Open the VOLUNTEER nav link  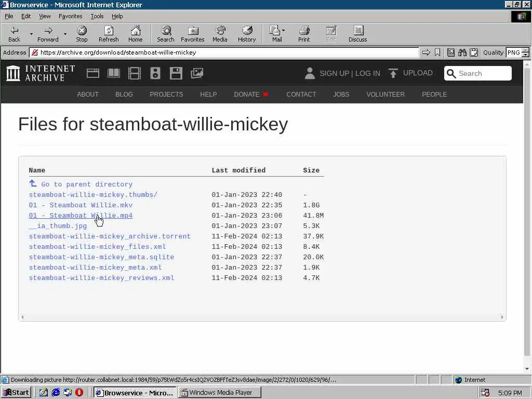tap(385, 95)
